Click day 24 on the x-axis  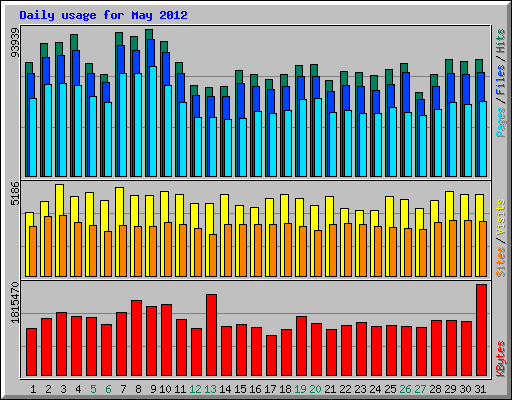click(x=375, y=389)
